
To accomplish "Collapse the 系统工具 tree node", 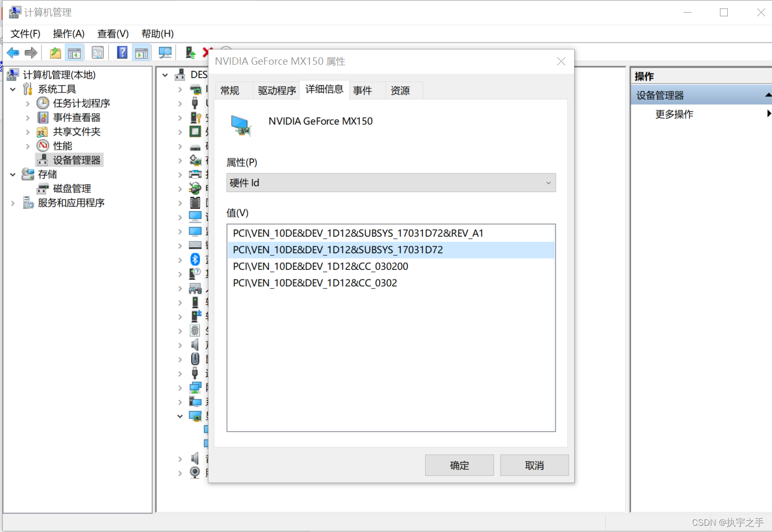I will (x=13, y=89).
